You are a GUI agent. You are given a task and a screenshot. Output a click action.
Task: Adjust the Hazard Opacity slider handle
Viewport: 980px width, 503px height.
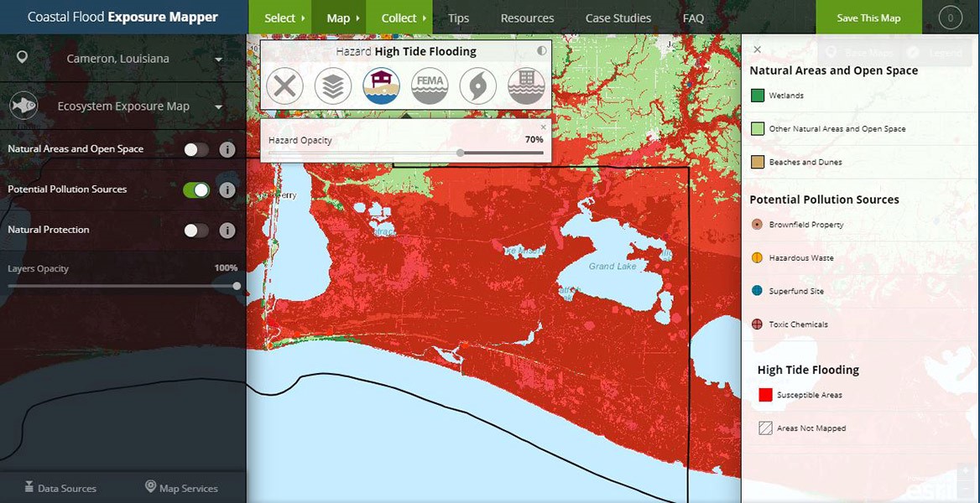pyautogui.click(x=461, y=153)
